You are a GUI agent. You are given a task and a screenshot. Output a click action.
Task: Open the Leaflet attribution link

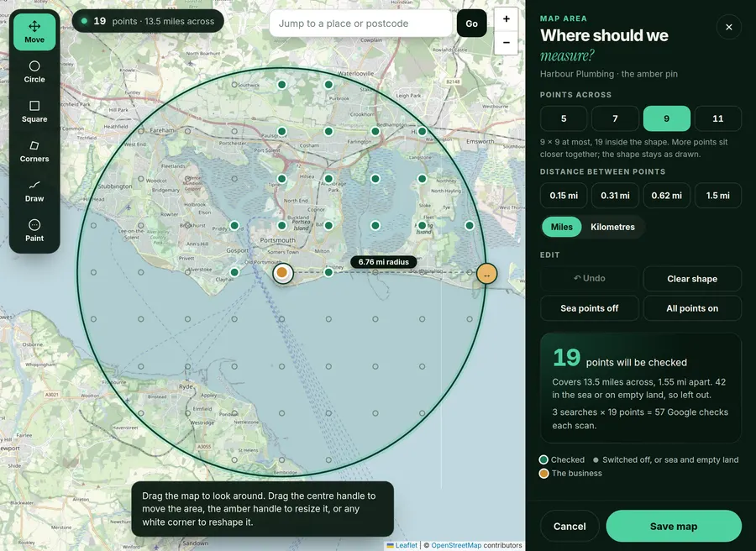(402, 545)
